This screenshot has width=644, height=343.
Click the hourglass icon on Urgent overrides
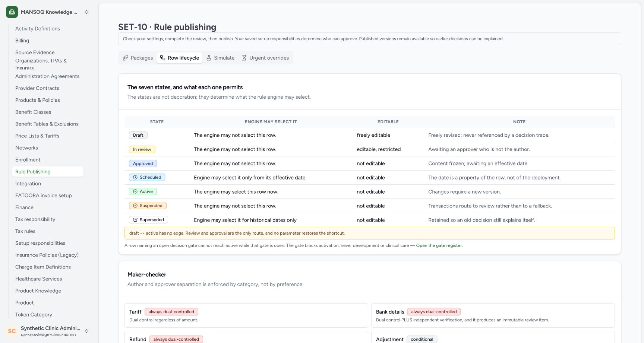tap(244, 58)
